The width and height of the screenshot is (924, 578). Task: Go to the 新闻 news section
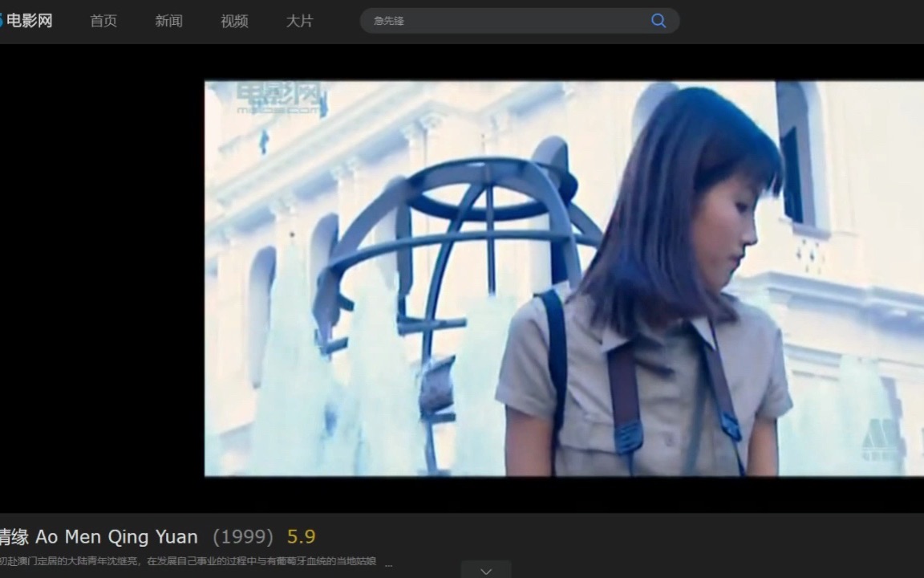(x=168, y=21)
